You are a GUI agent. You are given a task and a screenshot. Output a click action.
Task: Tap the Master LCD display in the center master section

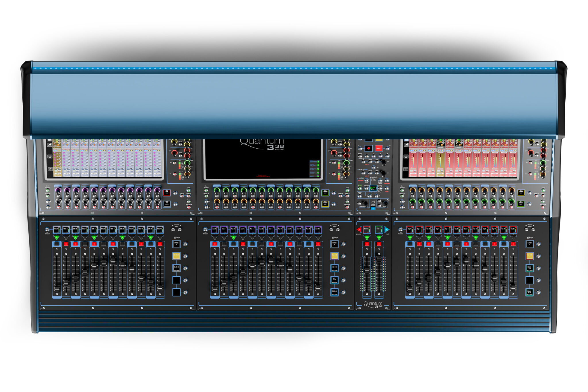[367, 230]
